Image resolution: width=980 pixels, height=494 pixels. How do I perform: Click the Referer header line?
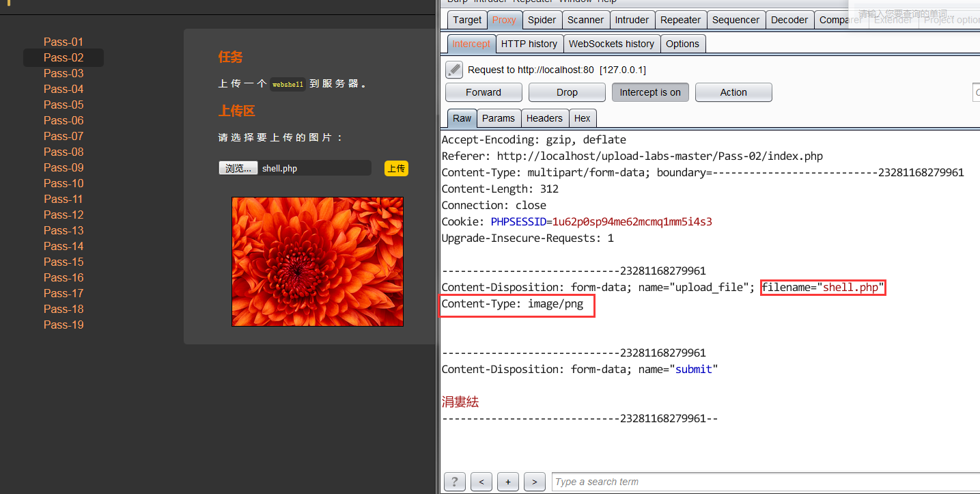point(632,156)
